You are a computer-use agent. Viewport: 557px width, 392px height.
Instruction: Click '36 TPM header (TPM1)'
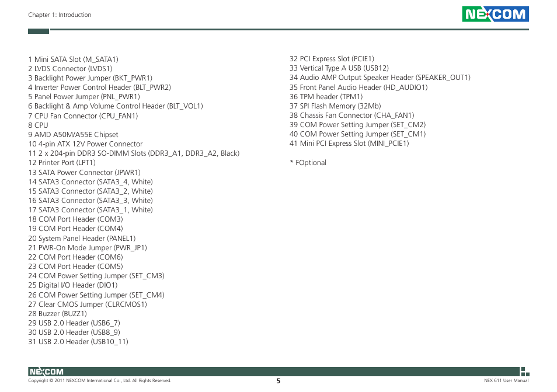pyautogui.click(x=326, y=96)
